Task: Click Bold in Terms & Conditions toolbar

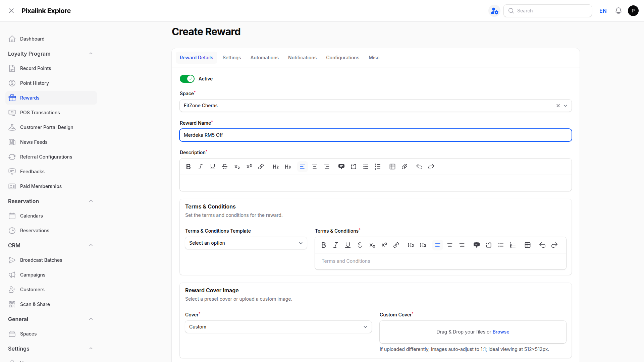Action: tap(324, 245)
